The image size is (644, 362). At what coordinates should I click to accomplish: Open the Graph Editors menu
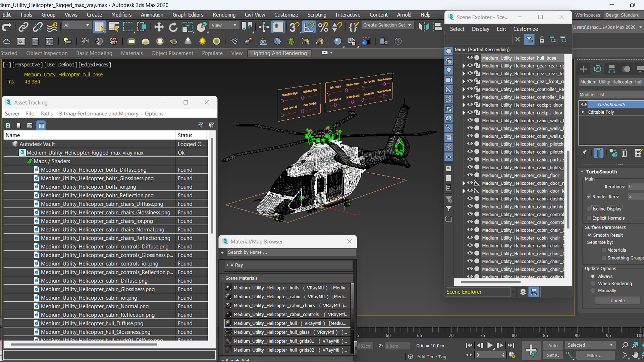click(188, 15)
